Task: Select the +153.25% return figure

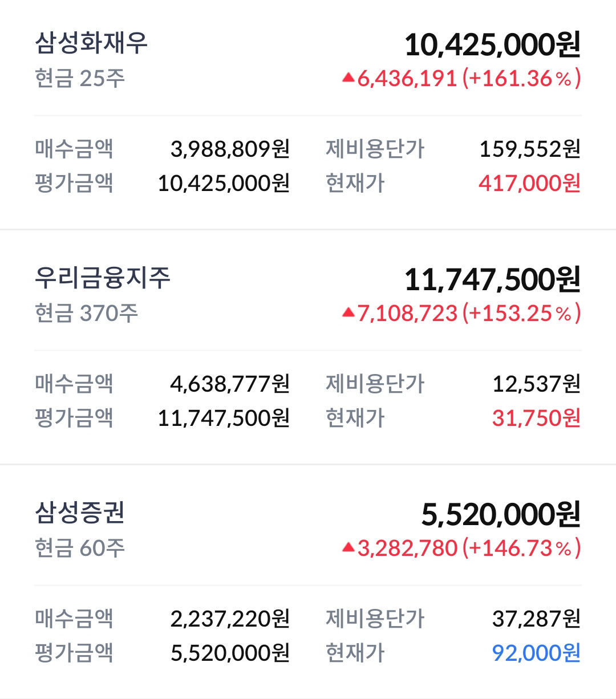Action: (521, 313)
